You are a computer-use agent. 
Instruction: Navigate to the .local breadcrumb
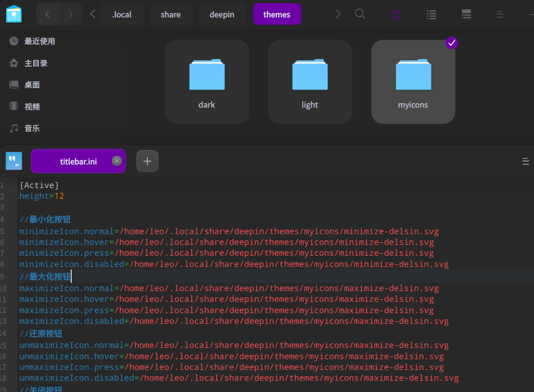coord(121,14)
